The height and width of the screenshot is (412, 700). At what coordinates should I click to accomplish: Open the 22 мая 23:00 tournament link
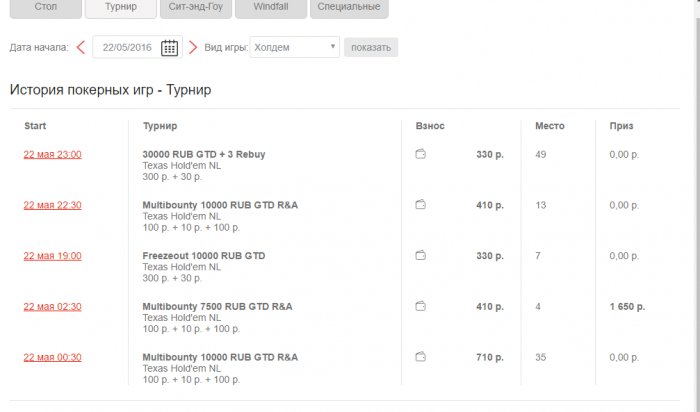click(x=53, y=154)
